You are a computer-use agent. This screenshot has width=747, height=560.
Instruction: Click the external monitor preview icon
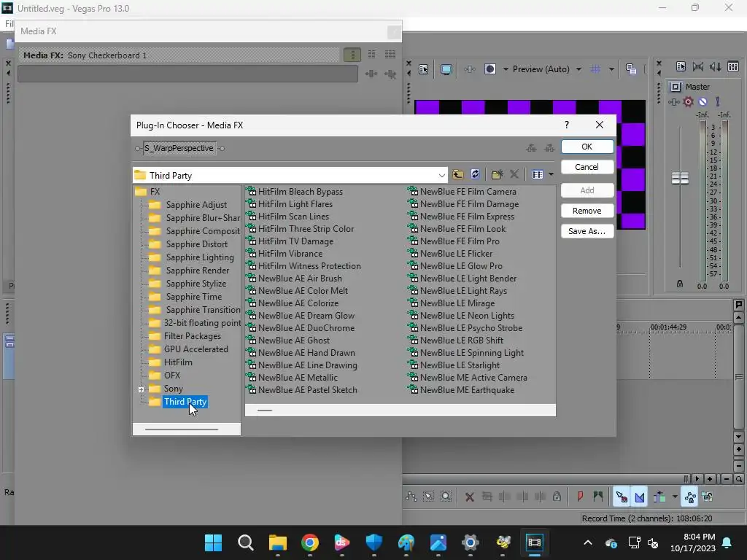(x=446, y=69)
